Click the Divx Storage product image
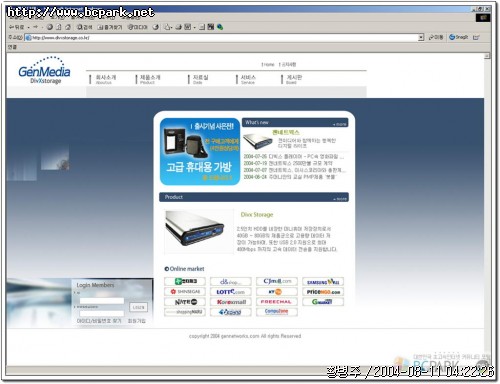500x384 pixels. coord(199,231)
